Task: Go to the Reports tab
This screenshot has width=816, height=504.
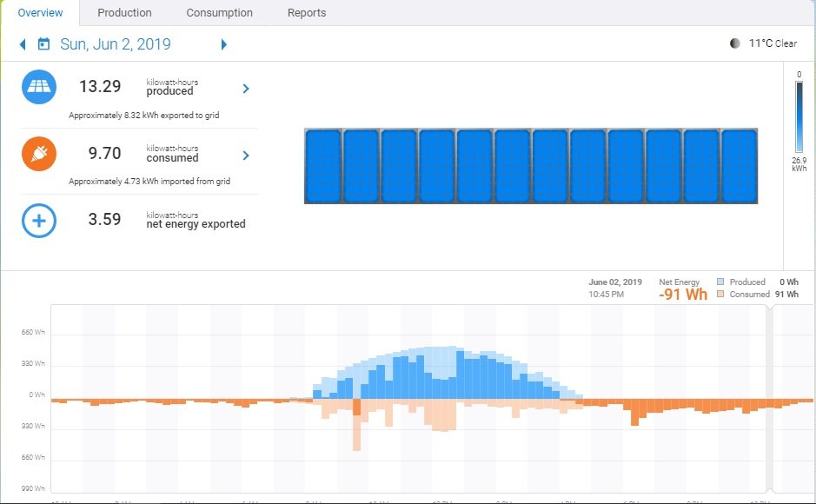Action: (307, 12)
